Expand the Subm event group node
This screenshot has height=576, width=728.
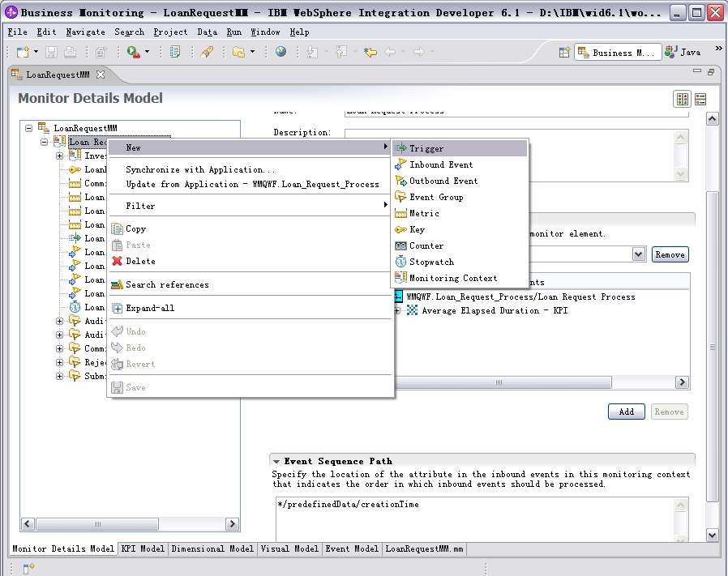[x=59, y=377]
